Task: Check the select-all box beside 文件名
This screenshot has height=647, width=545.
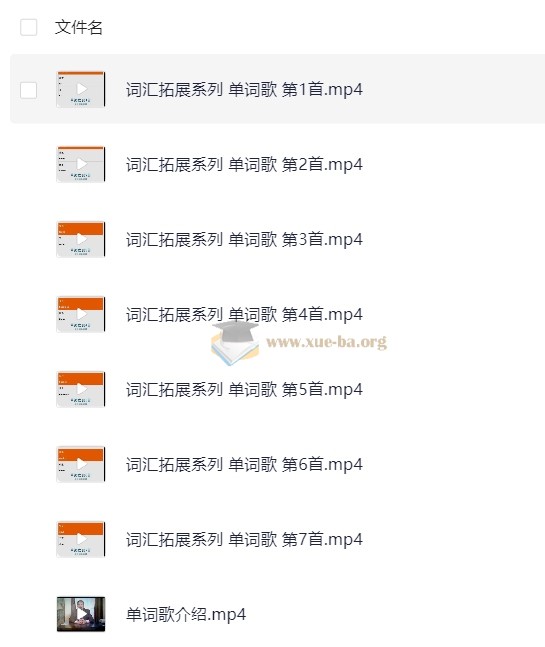Action: [x=28, y=27]
